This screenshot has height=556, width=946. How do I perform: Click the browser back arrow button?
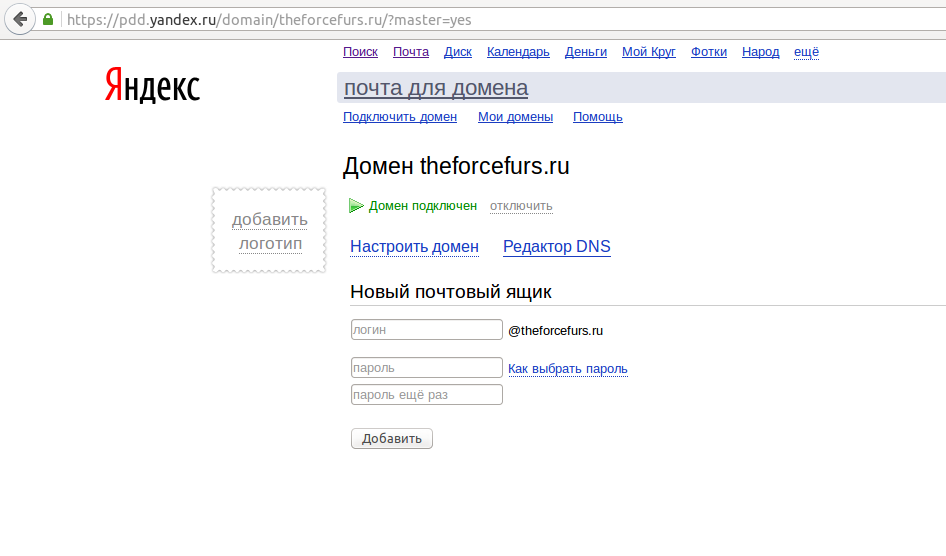click(20, 19)
